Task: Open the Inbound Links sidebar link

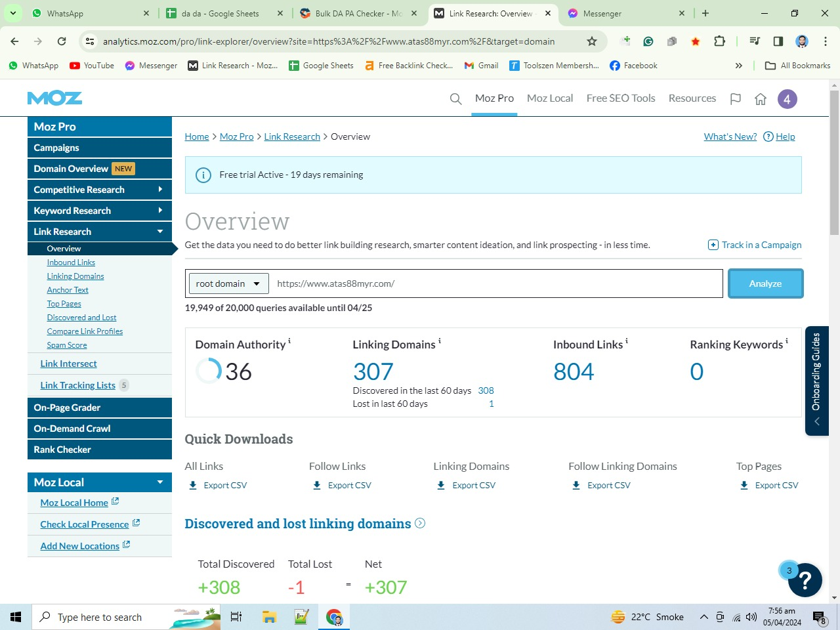Action: click(71, 262)
